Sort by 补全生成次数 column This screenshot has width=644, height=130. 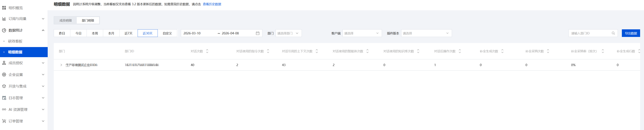(x=502, y=51)
